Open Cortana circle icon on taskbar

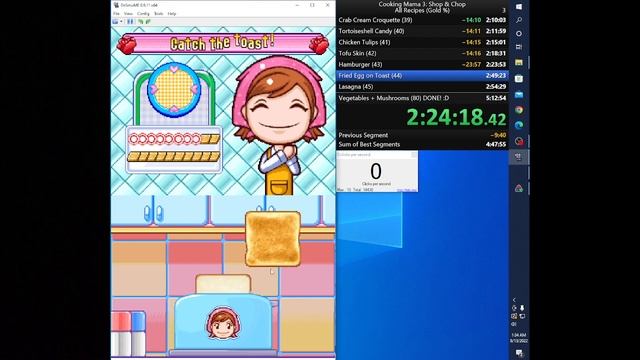pyautogui.click(x=519, y=33)
